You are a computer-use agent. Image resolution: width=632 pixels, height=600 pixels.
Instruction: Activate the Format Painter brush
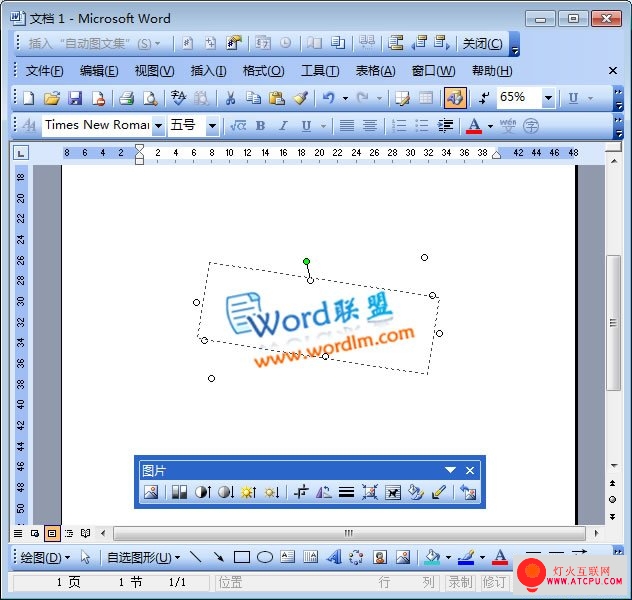click(301, 98)
